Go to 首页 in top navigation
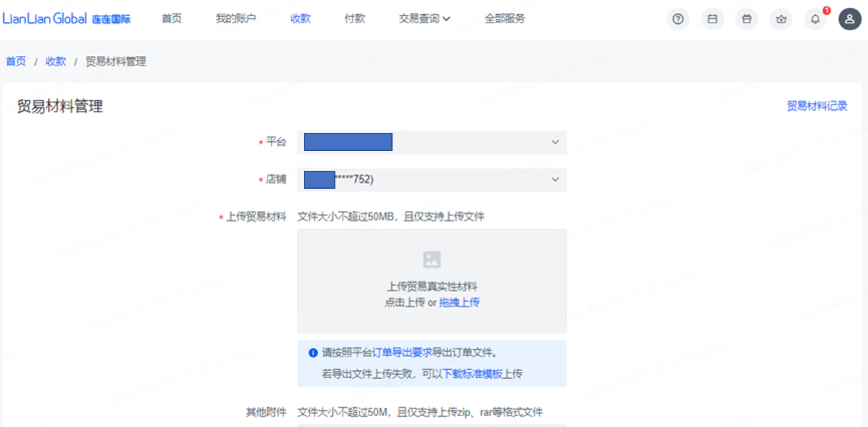This screenshot has height=427, width=868. click(x=172, y=19)
